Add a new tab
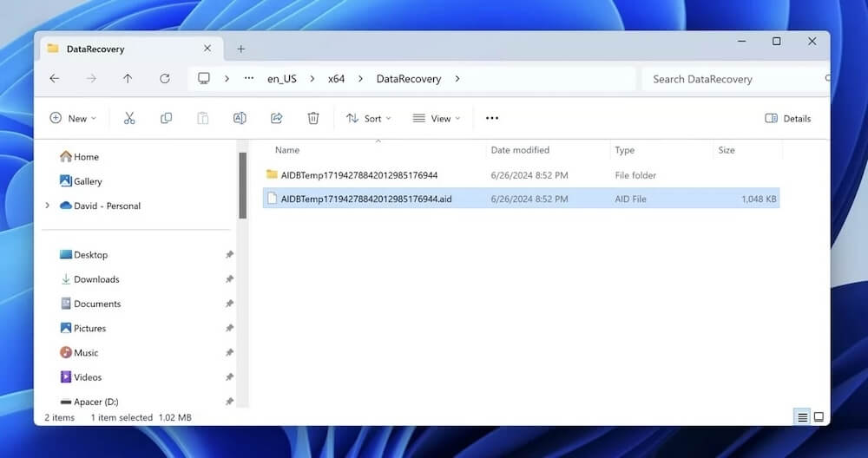Image resolution: width=868 pixels, height=458 pixels. (x=240, y=49)
